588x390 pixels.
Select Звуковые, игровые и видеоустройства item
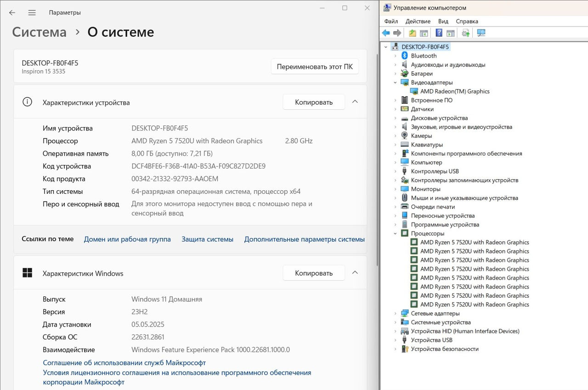click(461, 127)
